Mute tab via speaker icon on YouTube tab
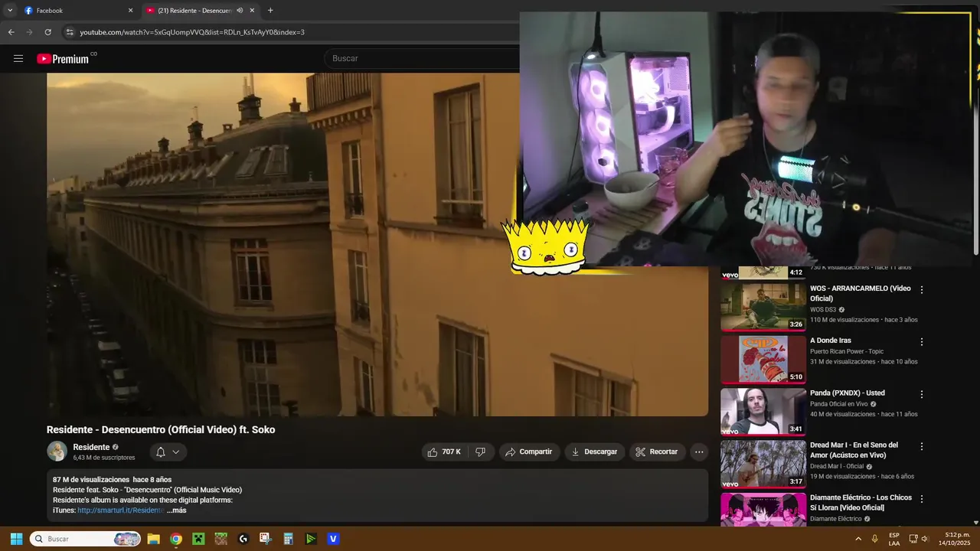The width and height of the screenshot is (980, 551). (x=240, y=11)
